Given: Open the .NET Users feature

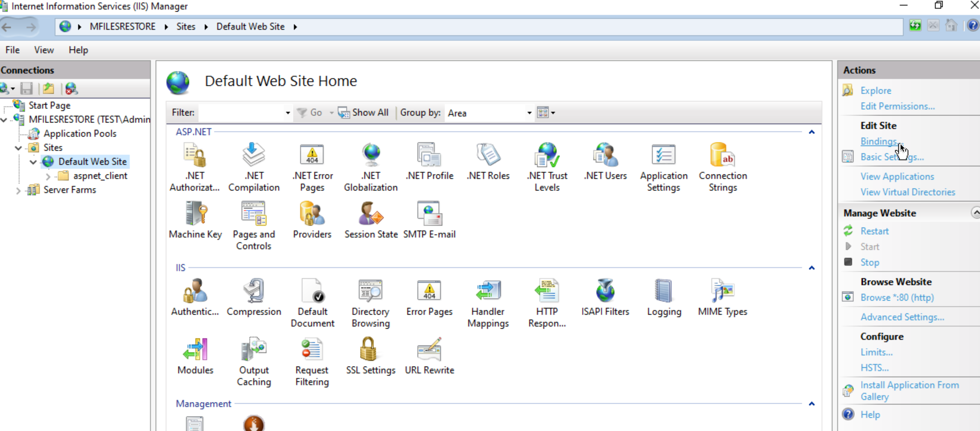Looking at the screenshot, I should [x=605, y=161].
